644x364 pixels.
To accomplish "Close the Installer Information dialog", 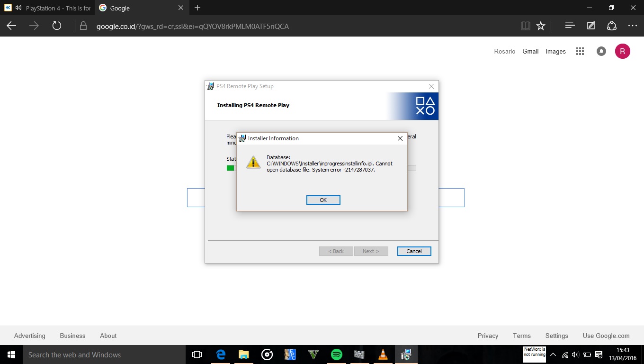I will click(x=400, y=138).
